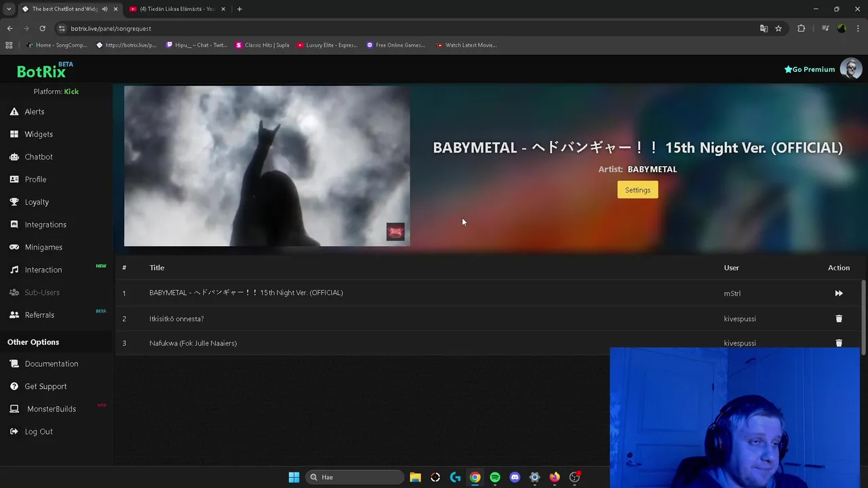Click the BotRix logo
Image resolution: width=868 pixels, height=488 pixels.
(x=41, y=71)
